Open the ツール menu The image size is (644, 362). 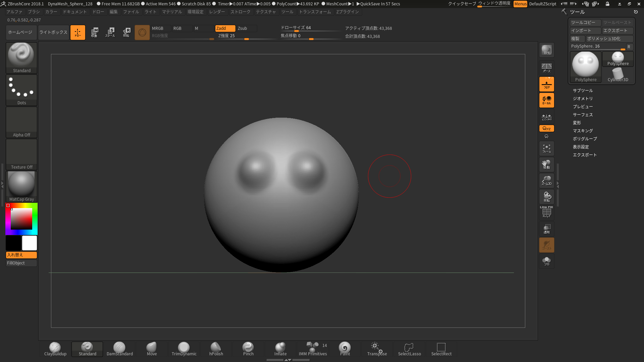(x=287, y=12)
